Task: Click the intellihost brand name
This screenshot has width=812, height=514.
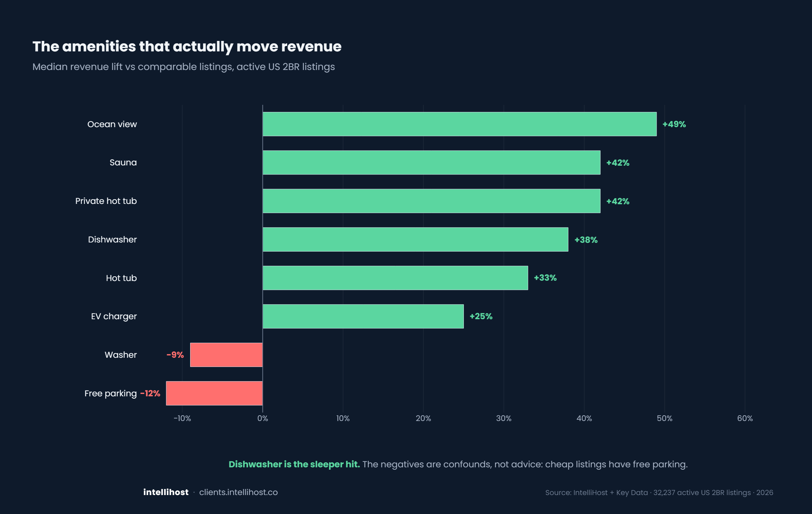Action: pyautogui.click(x=166, y=492)
